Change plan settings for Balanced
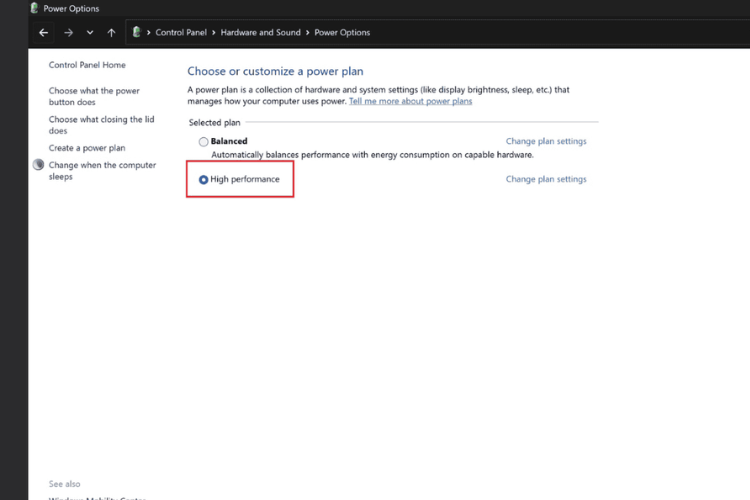 (x=546, y=141)
